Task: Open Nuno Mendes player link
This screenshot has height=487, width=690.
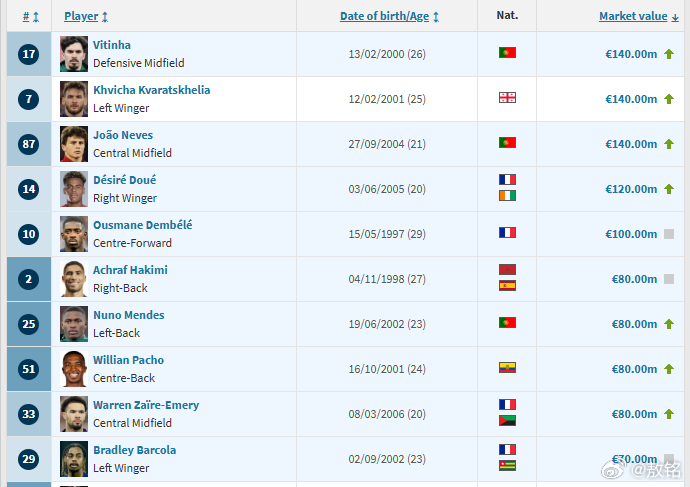Action: coord(128,315)
